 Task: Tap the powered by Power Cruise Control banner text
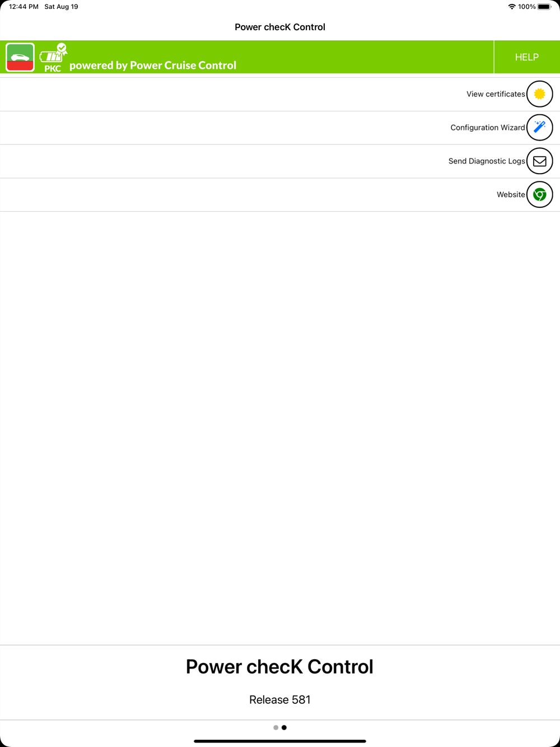coord(153,65)
